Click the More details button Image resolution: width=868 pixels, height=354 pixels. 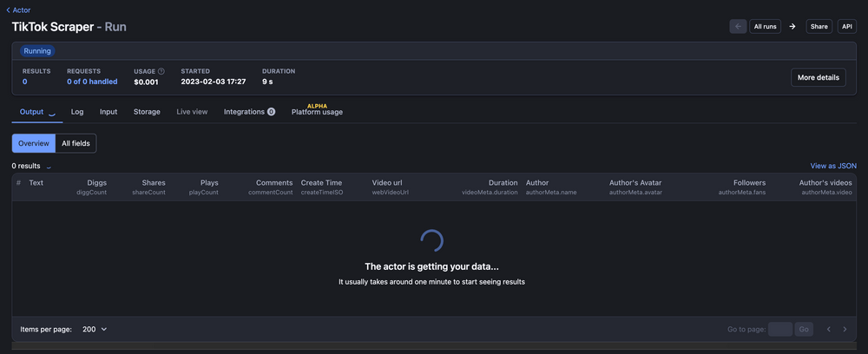click(x=818, y=77)
